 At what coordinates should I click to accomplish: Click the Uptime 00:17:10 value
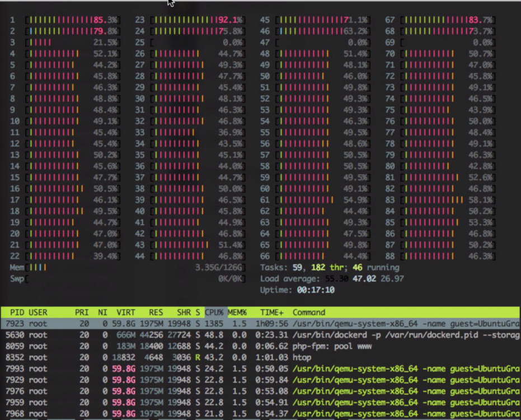[x=316, y=290]
